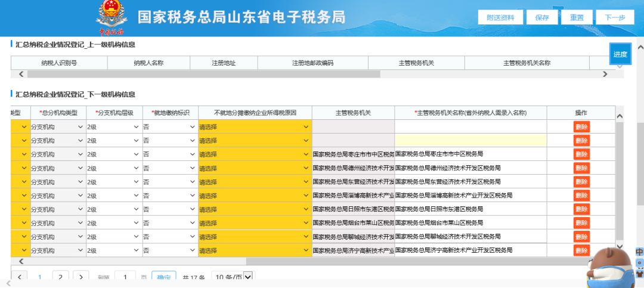Image resolution: width=644 pixels, height=288 pixels.
Task: Delete the 淄博高新技术产业开发区税务局 row
Action: [x=581, y=196]
